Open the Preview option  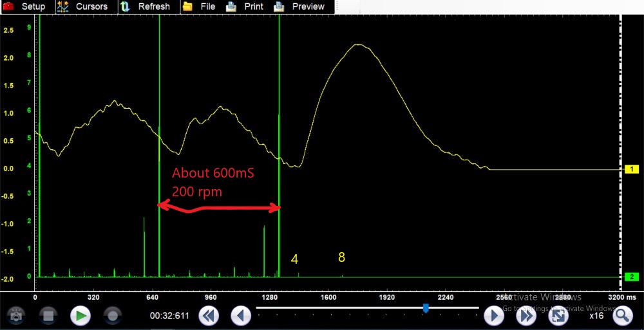[300, 6]
